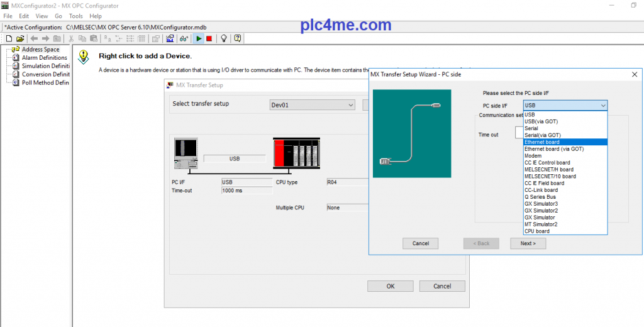Click the New configuration file icon
The image size is (644, 327).
(x=9, y=38)
